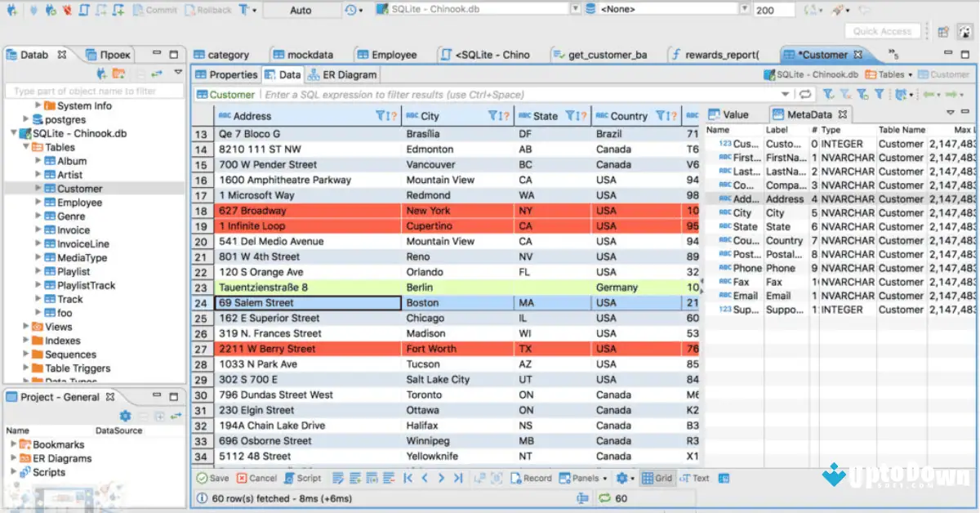
Task: Switch results to Text presentation
Action: (x=694, y=478)
